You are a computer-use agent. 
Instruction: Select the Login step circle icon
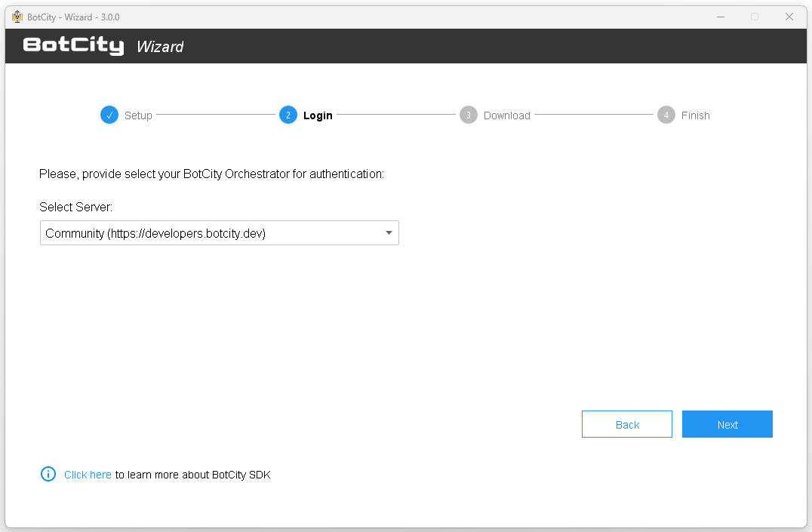tap(288, 115)
